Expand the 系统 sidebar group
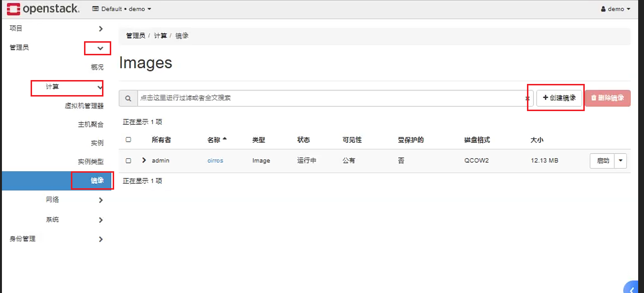Screen dimensions: 644x293 click(x=101, y=220)
